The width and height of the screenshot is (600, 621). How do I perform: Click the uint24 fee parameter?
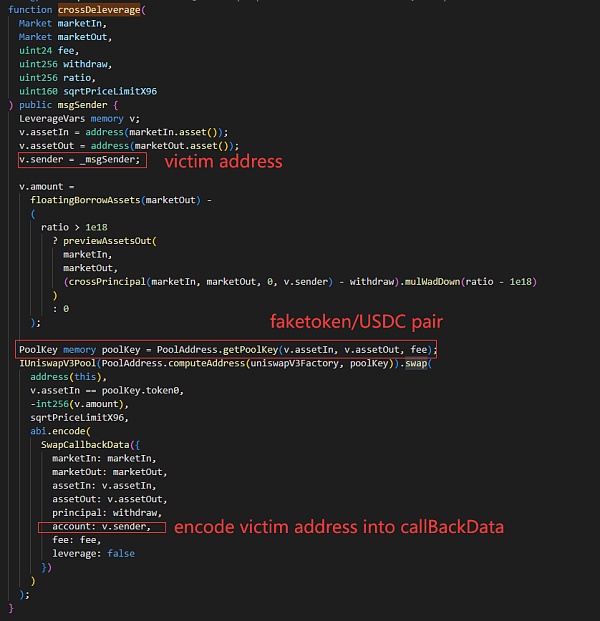(49, 51)
